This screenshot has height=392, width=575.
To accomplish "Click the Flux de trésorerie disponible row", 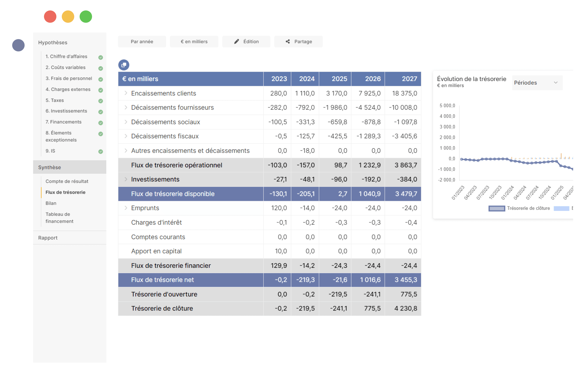I will (269, 194).
